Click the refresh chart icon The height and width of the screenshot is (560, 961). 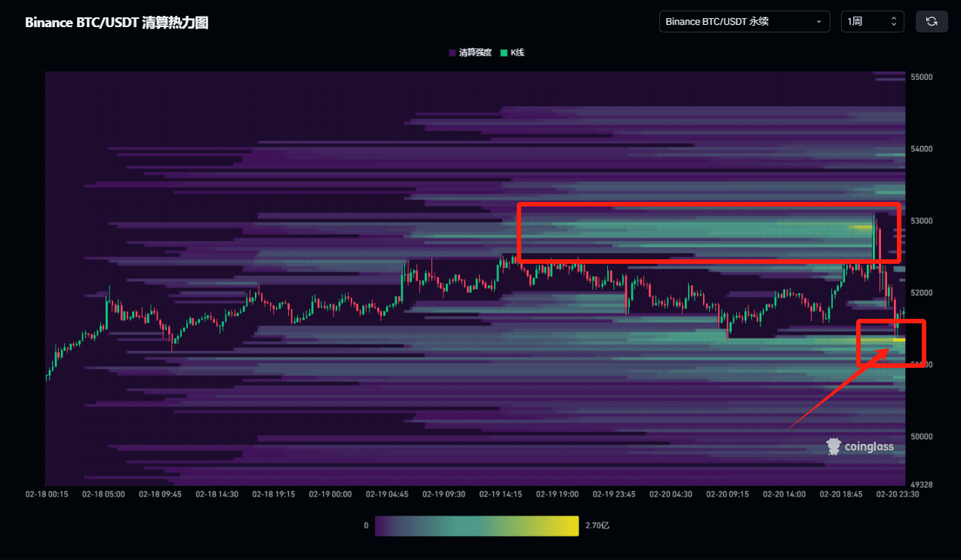(x=932, y=21)
